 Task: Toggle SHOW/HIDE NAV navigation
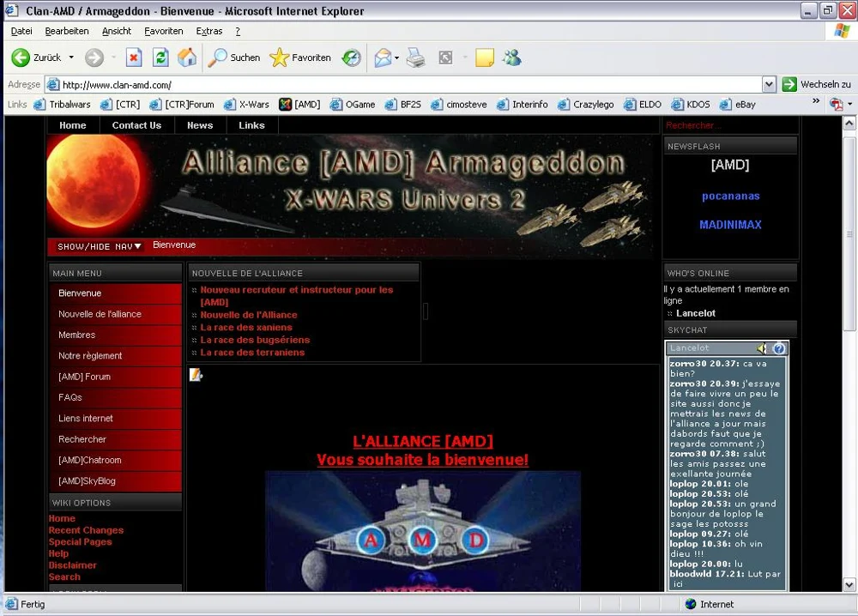[x=100, y=247]
